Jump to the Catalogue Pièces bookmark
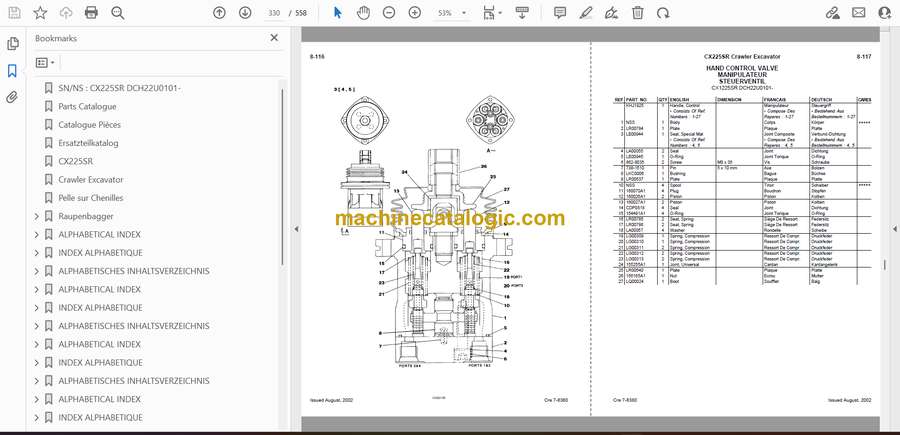 coord(89,125)
